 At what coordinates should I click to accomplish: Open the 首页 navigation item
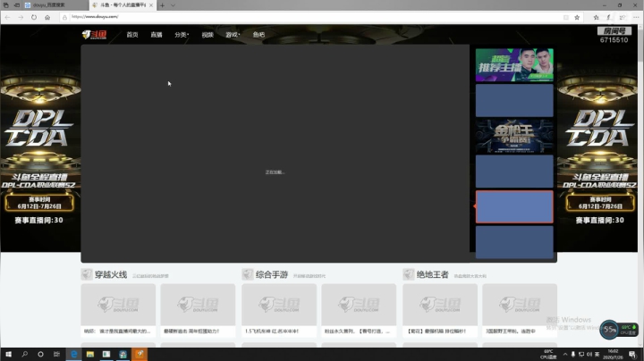(x=132, y=35)
